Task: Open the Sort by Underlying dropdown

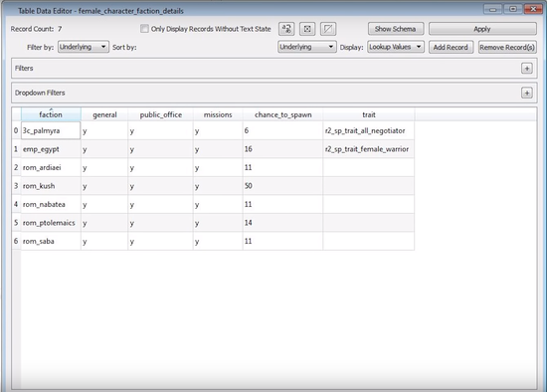Action: (x=307, y=47)
